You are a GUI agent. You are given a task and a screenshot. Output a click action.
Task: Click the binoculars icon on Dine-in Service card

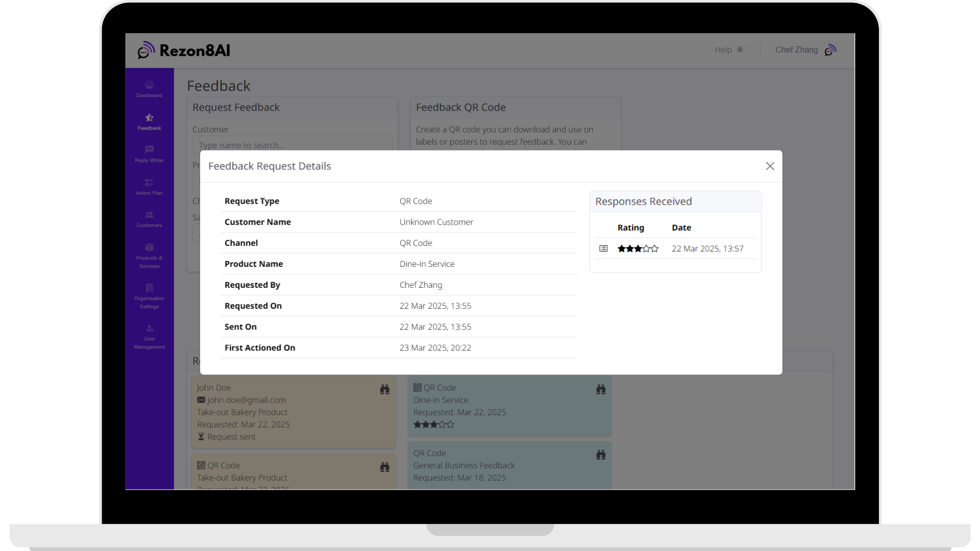point(601,389)
